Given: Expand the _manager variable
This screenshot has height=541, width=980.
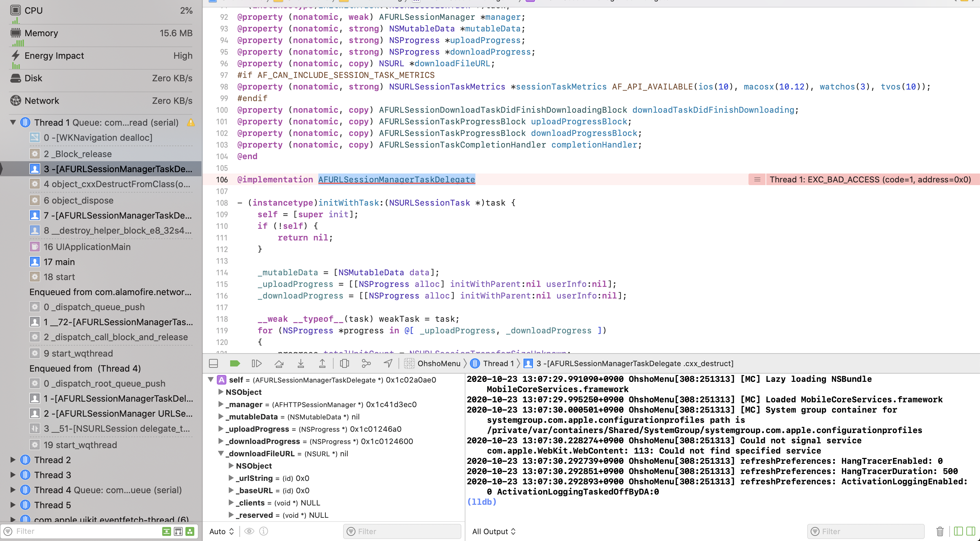Looking at the screenshot, I should tap(221, 404).
